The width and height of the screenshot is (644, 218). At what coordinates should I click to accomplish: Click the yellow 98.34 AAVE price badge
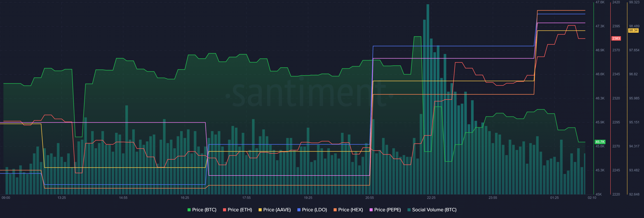click(x=633, y=30)
